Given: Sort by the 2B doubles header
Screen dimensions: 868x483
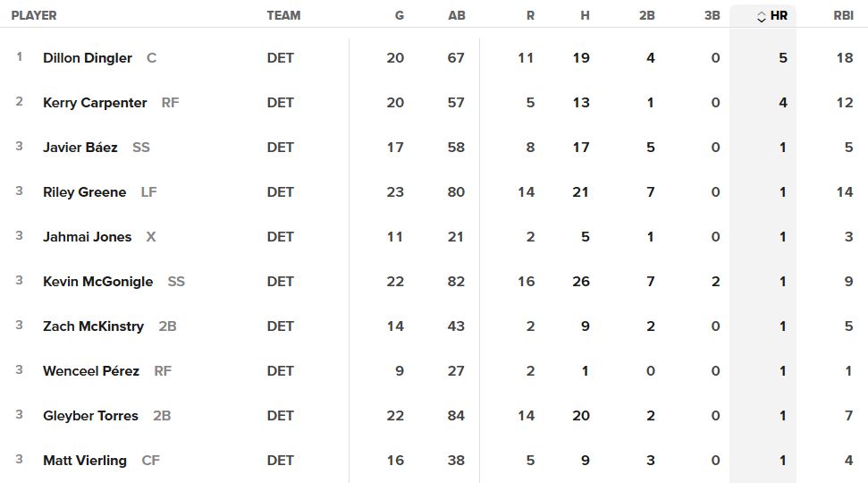Looking at the screenshot, I should click(646, 15).
